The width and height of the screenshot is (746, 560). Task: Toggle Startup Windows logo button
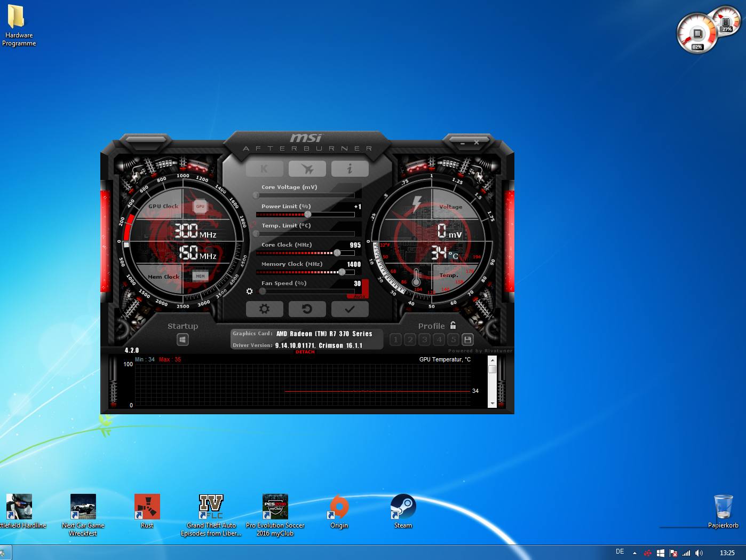(x=182, y=340)
